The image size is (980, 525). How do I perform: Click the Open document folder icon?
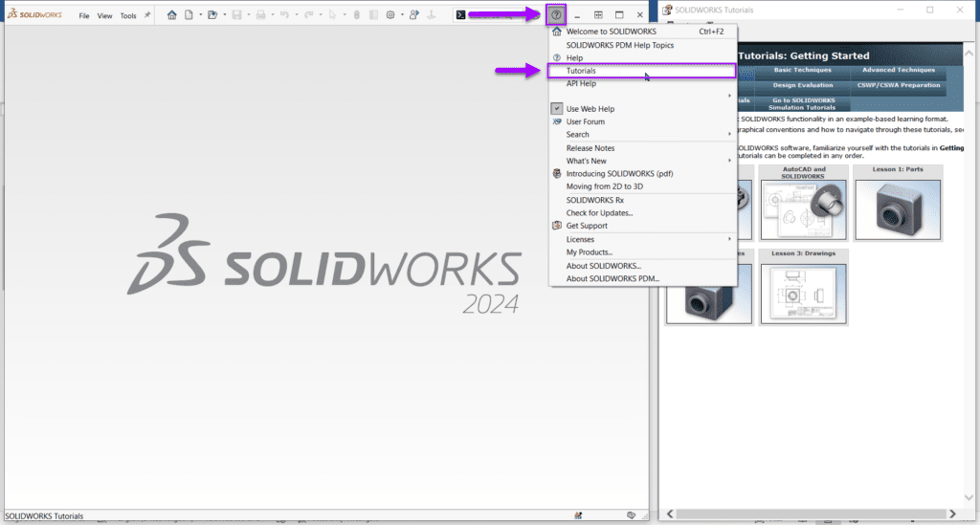212,15
